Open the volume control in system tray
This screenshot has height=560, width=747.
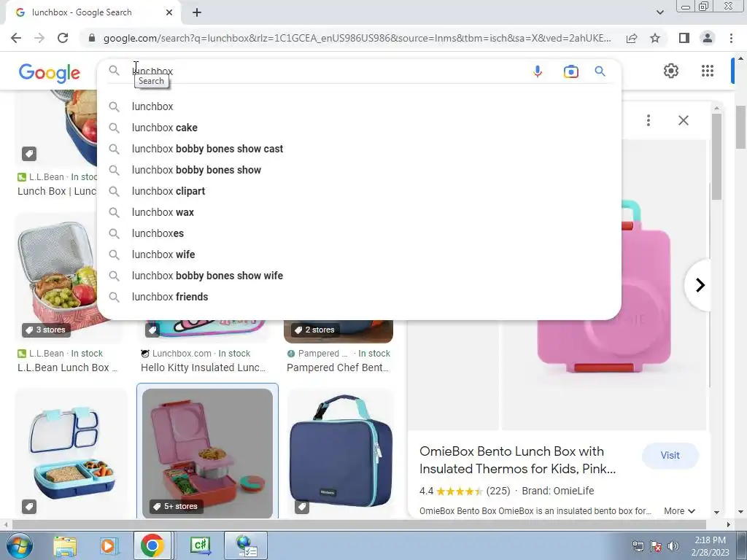point(673,546)
